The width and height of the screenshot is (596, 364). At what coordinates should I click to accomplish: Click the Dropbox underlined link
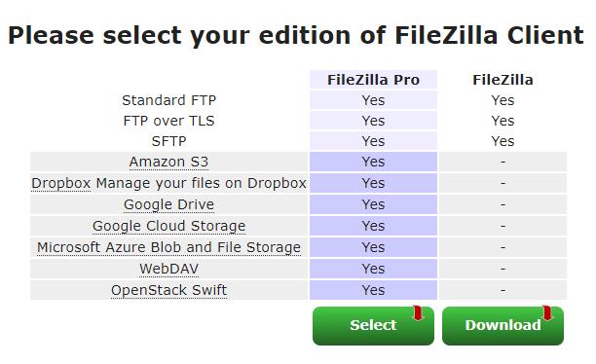point(60,183)
